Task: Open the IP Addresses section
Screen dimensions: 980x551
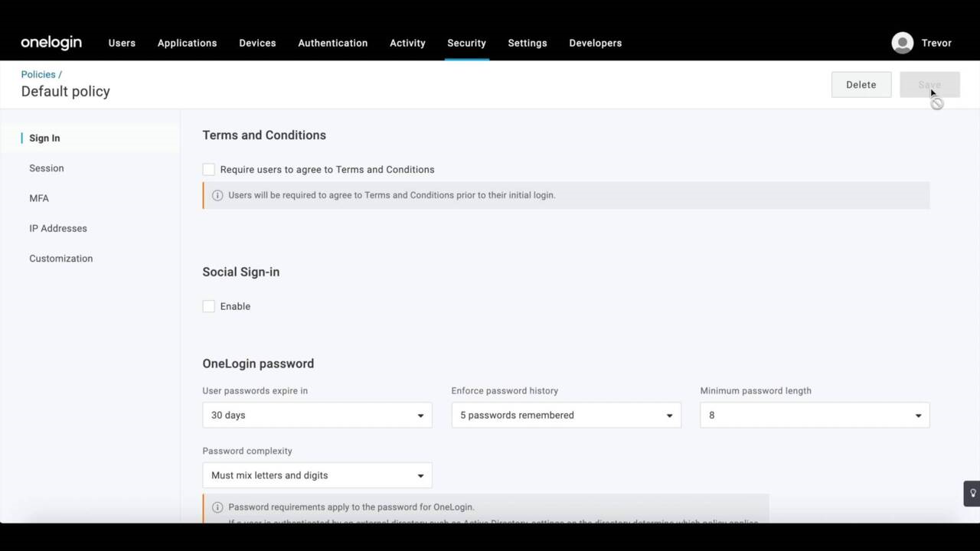Action: [58, 228]
